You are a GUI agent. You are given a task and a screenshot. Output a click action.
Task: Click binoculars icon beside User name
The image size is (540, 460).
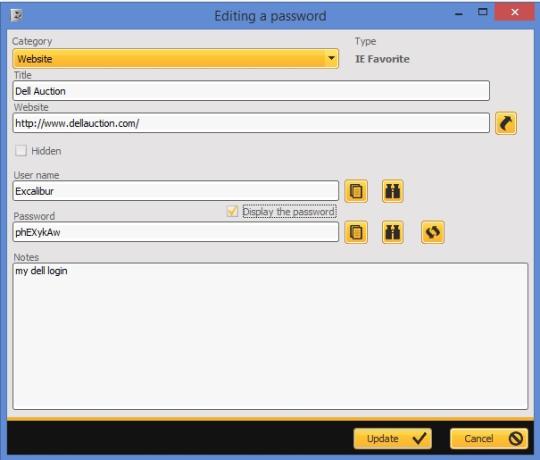pos(393,191)
